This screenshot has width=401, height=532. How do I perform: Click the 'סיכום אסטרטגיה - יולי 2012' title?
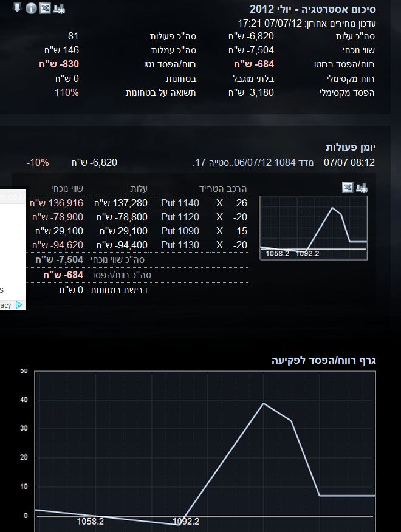pyautogui.click(x=312, y=9)
